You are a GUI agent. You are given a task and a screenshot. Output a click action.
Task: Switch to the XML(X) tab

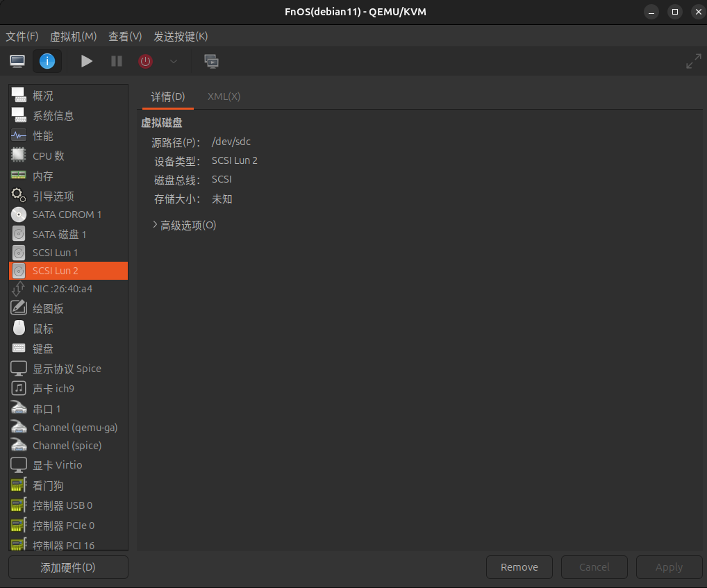pyautogui.click(x=224, y=96)
